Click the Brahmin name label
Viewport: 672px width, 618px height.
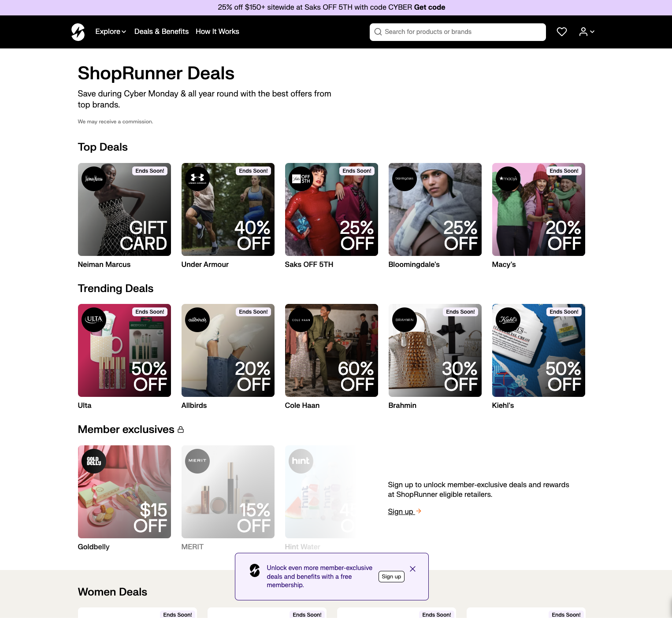click(402, 406)
